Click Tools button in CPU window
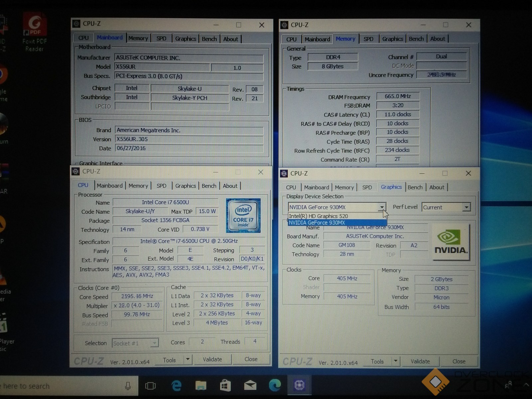Image resolution: width=532 pixels, height=399 pixels. tap(169, 360)
